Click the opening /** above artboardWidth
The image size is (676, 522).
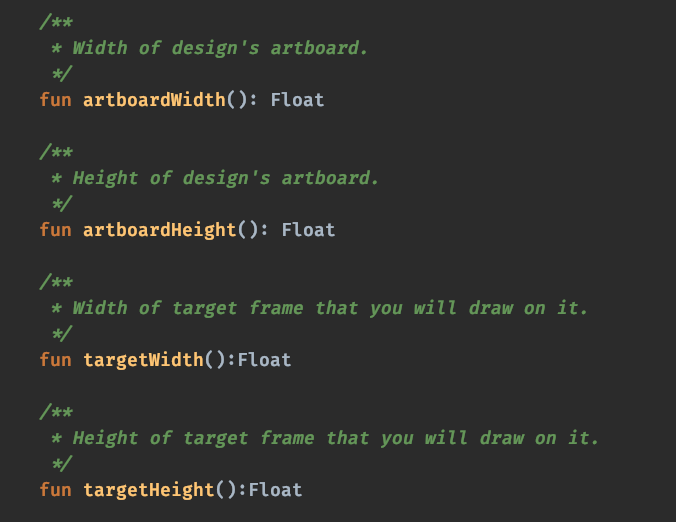(56, 22)
